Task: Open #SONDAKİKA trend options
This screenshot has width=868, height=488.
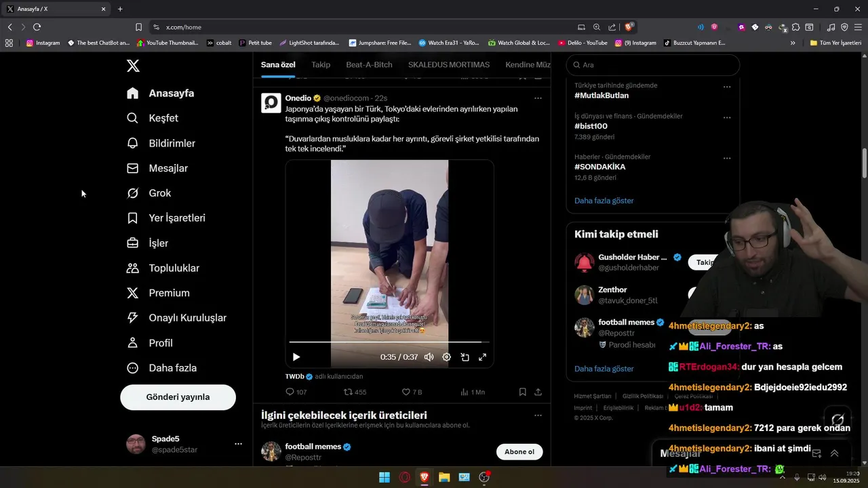Action: coord(727,158)
